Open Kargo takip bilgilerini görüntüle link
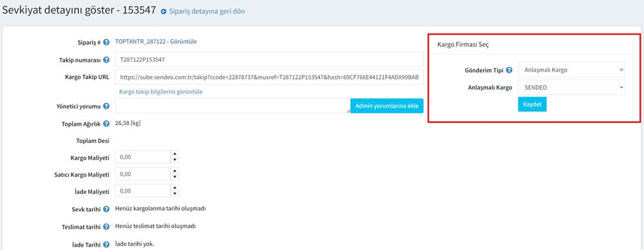The height and width of the screenshot is (250, 644). pos(160,91)
